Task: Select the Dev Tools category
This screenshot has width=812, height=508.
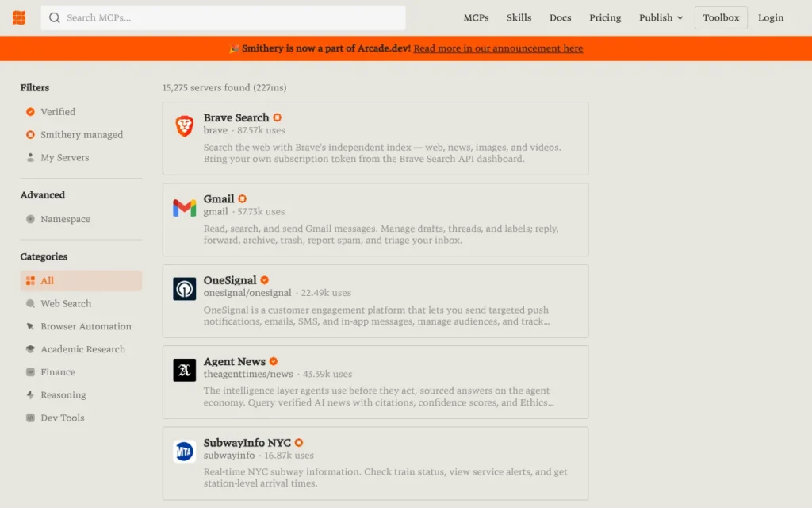Action: tap(81, 418)
